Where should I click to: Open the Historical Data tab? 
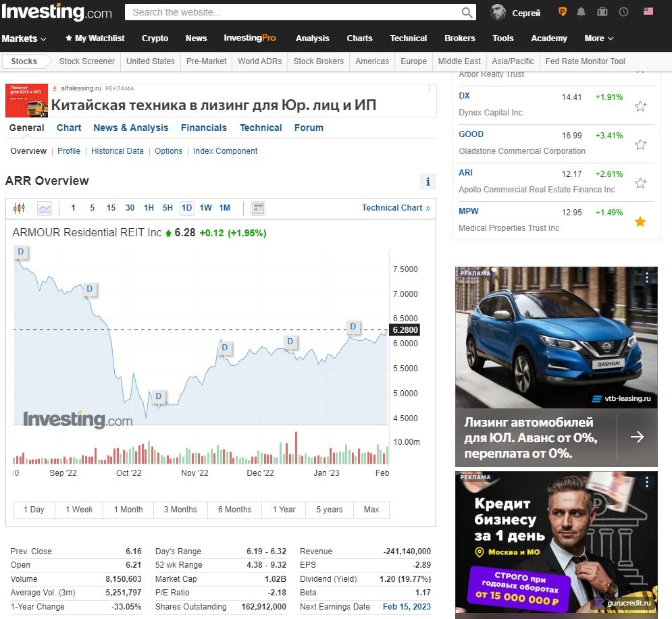point(117,151)
